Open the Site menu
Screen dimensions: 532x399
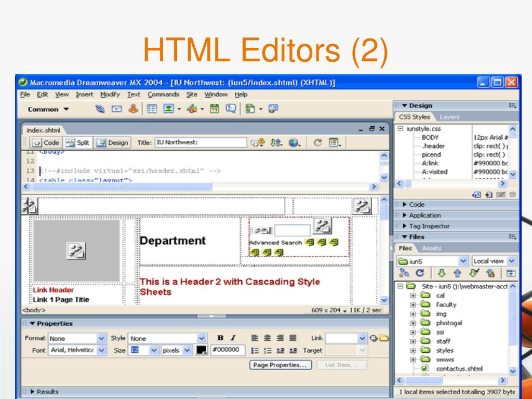pos(192,95)
